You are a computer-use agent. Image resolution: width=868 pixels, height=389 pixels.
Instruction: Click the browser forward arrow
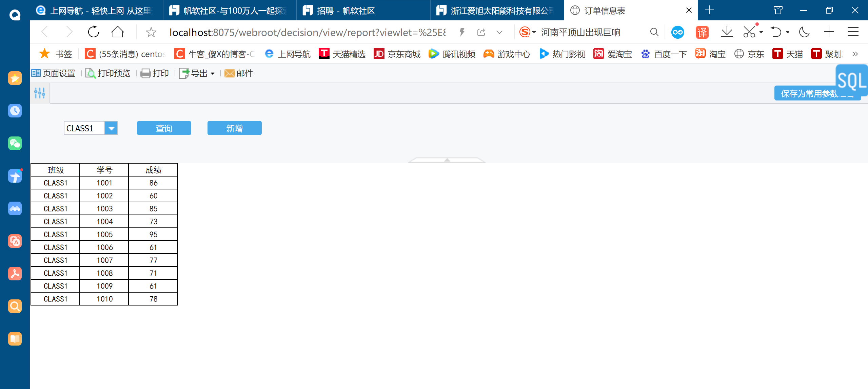coord(69,32)
